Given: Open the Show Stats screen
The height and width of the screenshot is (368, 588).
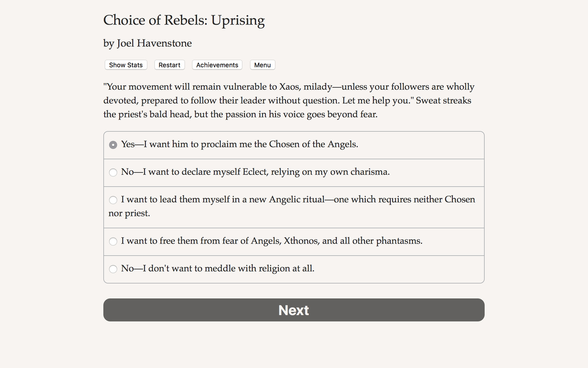Looking at the screenshot, I should pos(126,65).
